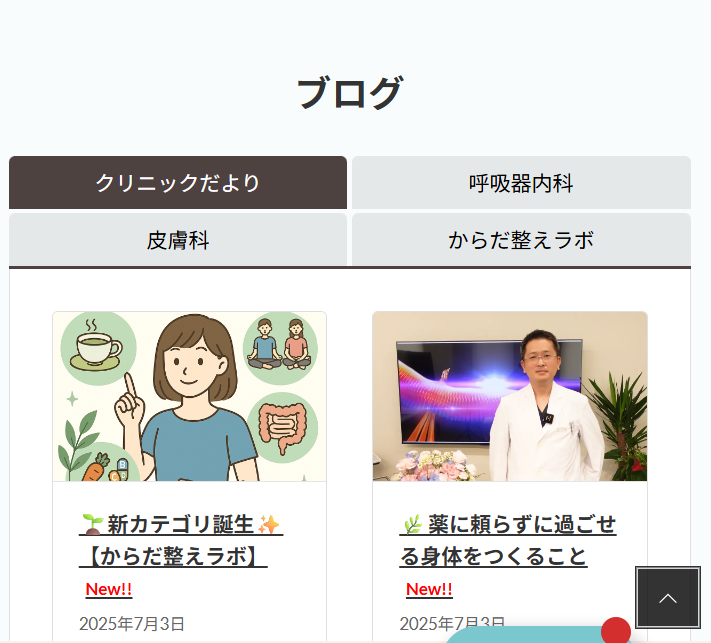
Task: Click New!! label under 薬に頼らずに post
Action: [x=429, y=589]
